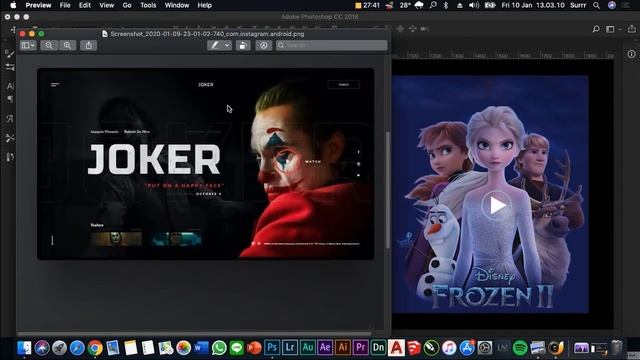
Task: Launch Adobe Audition from the Dock
Action: click(307, 348)
